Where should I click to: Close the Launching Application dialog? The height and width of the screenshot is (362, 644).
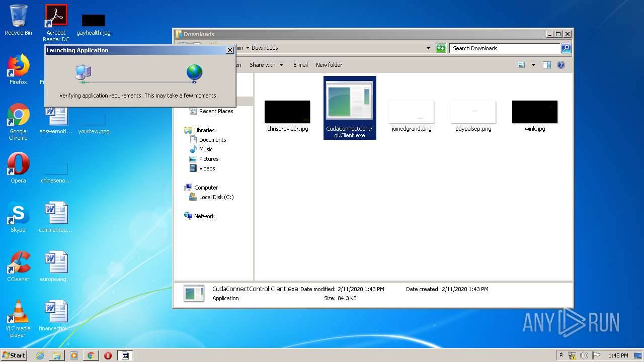(x=230, y=50)
